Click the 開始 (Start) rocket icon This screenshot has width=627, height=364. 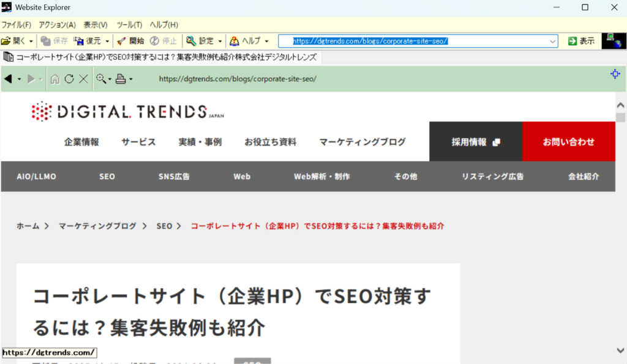[x=122, y=41]
